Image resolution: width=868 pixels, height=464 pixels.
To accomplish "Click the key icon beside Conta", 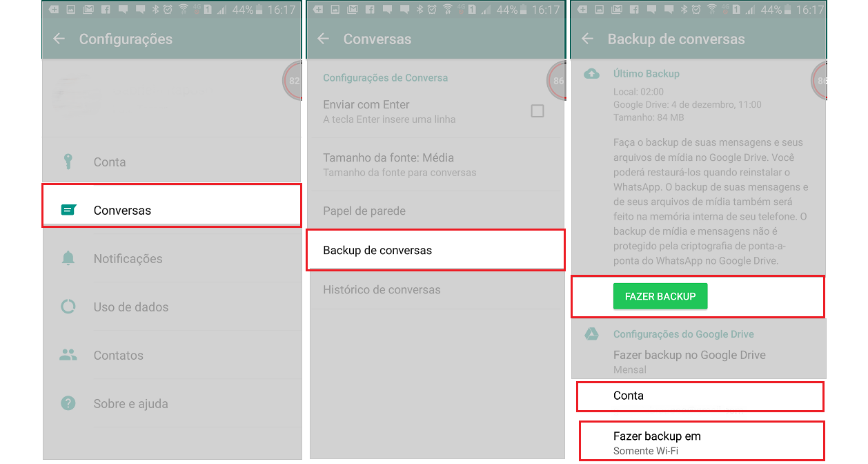I will coord(68,162).
